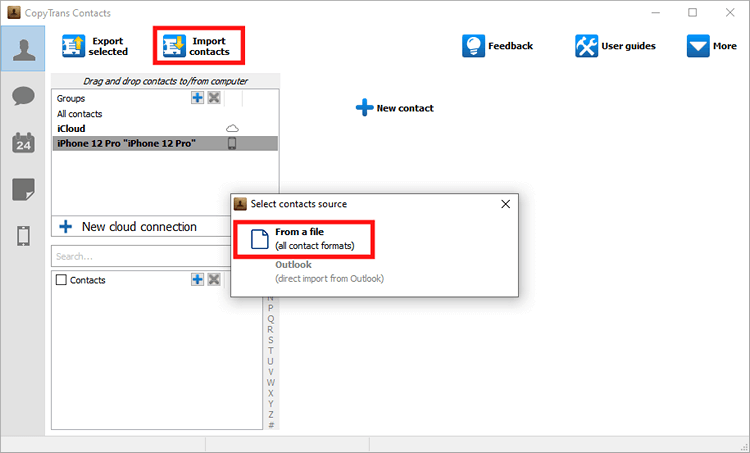750x453 pixels.
Task: Add a new group with plus icon
Action: pyautogui.click(x=197, y=98)
